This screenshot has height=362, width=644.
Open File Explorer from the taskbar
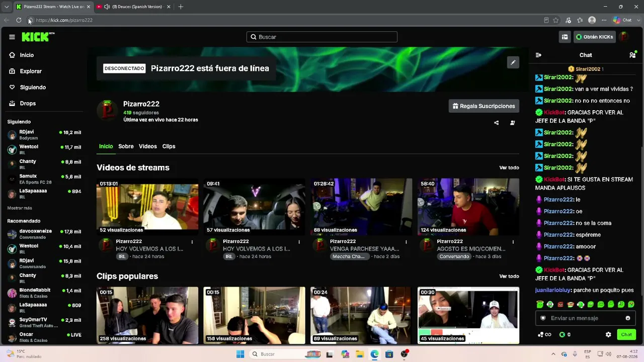coord(360,354)
